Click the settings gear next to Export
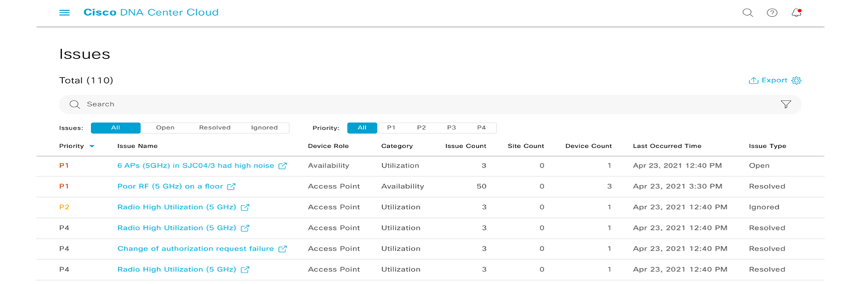Viewport: 868px width, 284px height. [x=796, y=80]
